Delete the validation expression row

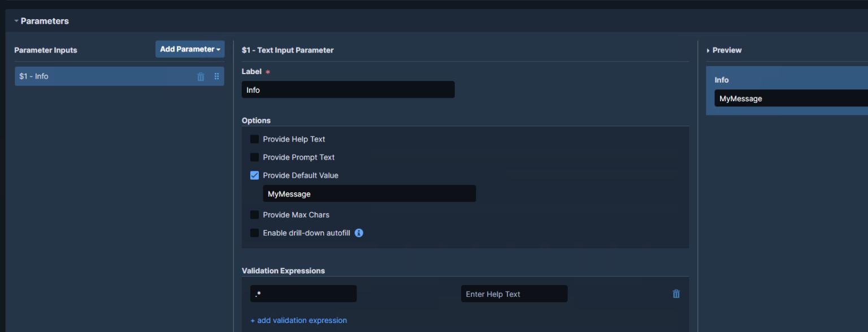click(676, 294)
